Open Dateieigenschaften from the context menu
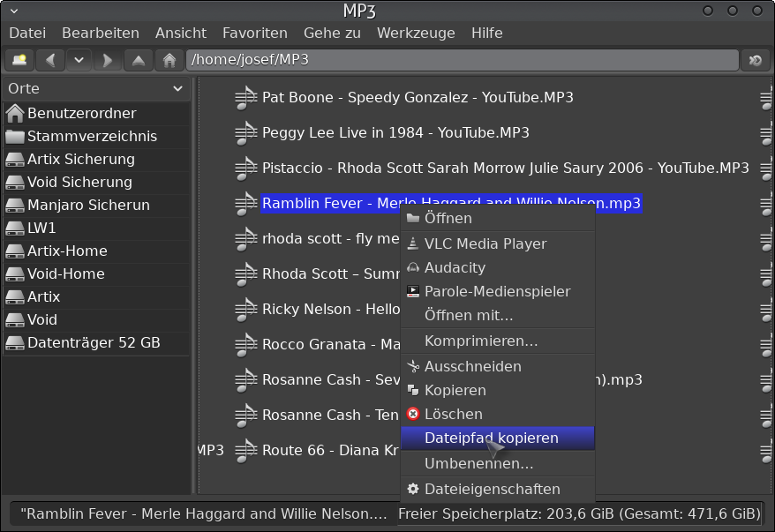The image size is (775, 532). [x=492, y=489]
